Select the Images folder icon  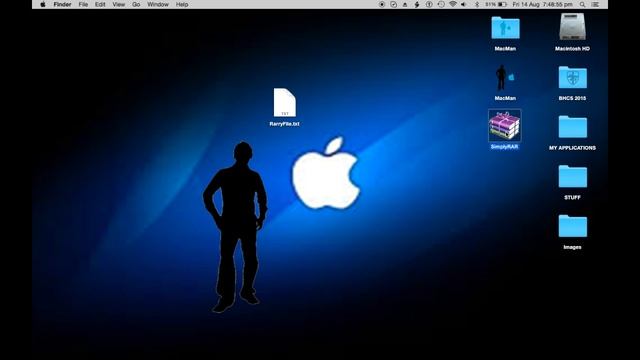point(573,226)
